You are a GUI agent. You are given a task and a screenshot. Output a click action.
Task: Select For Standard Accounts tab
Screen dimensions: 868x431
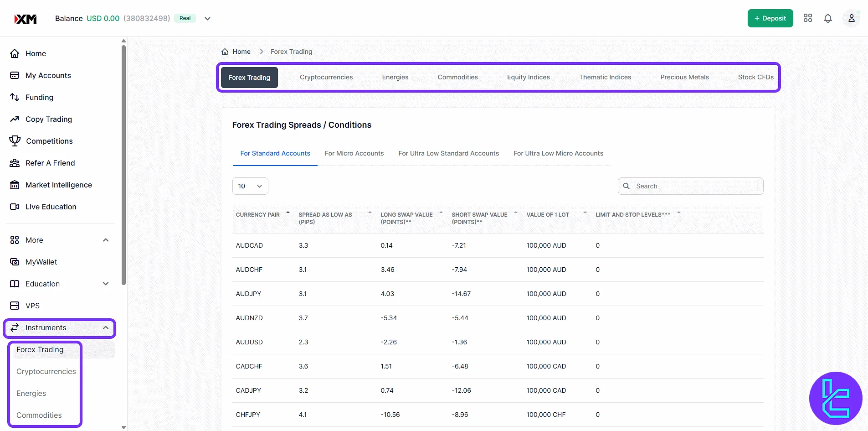[x=275, y=153]
